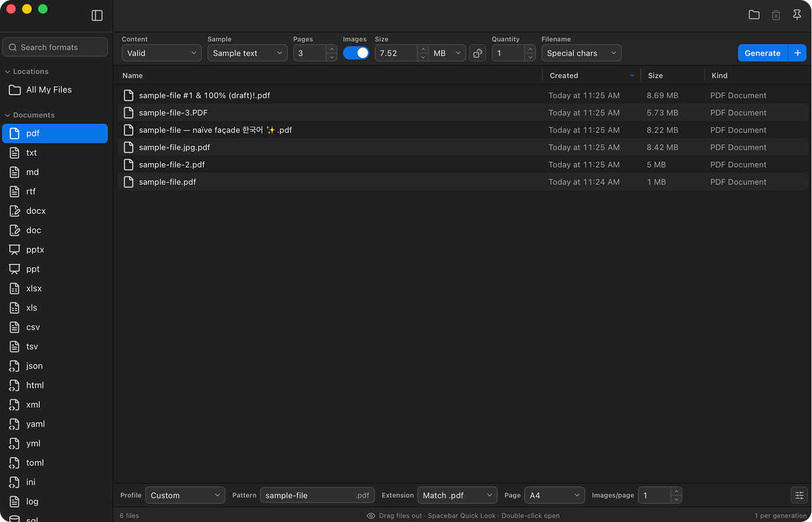Click the Search formats field

[55, 47]
